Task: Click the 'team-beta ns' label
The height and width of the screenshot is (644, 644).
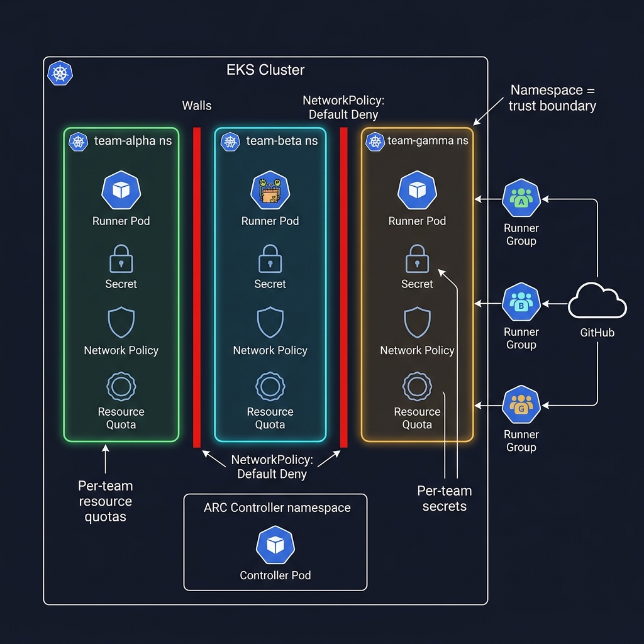Action: (282, 141)
